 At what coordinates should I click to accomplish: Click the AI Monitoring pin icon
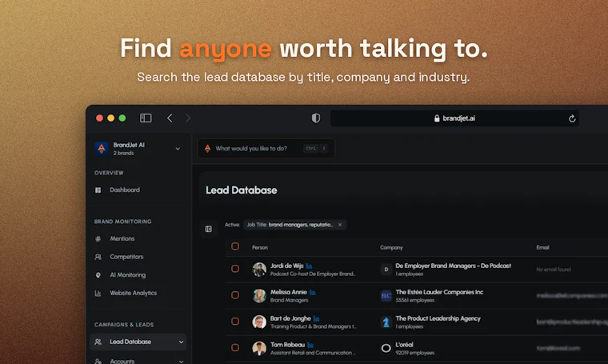[98, 275]
